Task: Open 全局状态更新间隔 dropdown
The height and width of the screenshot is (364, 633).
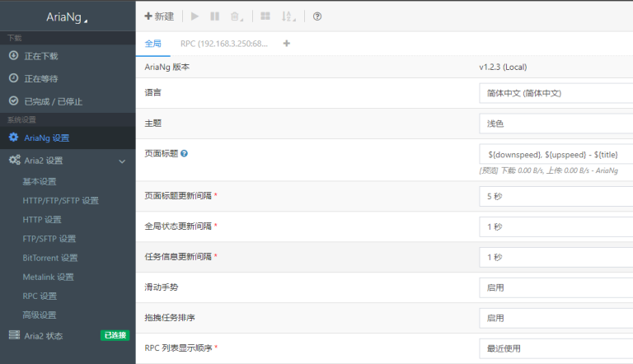Action: [556, 226]
